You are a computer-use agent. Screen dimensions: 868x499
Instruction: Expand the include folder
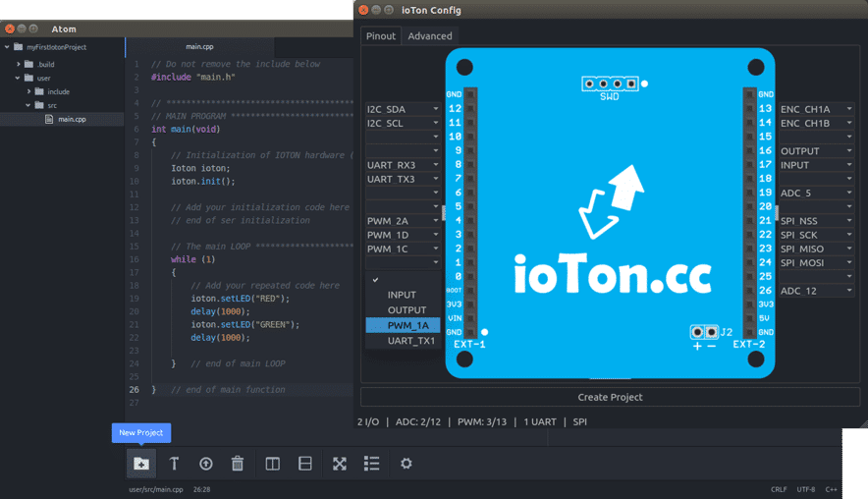[x=28, y=91]
